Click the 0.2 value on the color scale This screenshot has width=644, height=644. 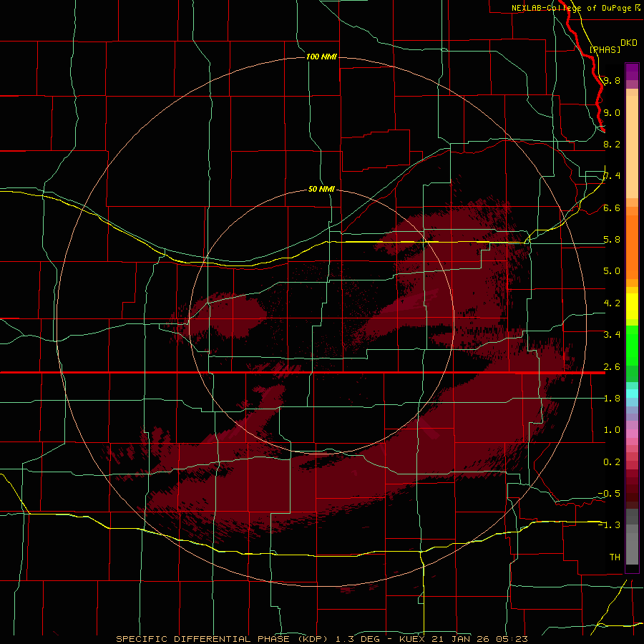[x=612, y=462]
